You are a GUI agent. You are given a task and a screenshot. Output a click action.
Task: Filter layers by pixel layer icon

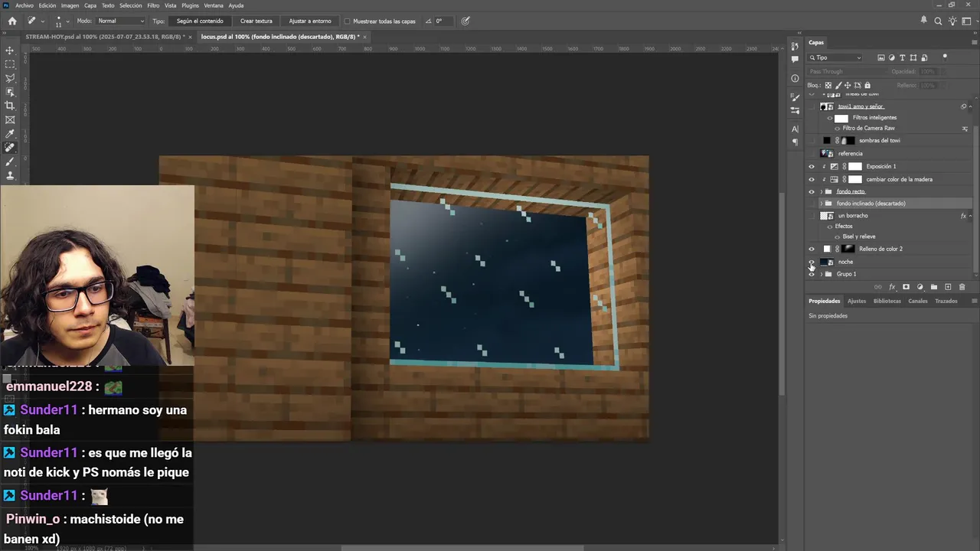point(881,57)
